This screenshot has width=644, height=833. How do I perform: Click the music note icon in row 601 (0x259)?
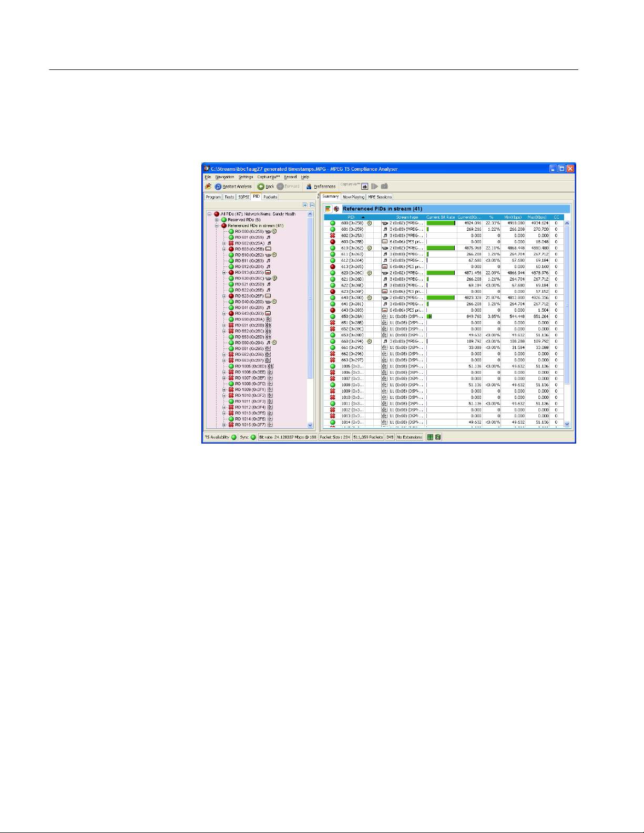click(385, 229)
